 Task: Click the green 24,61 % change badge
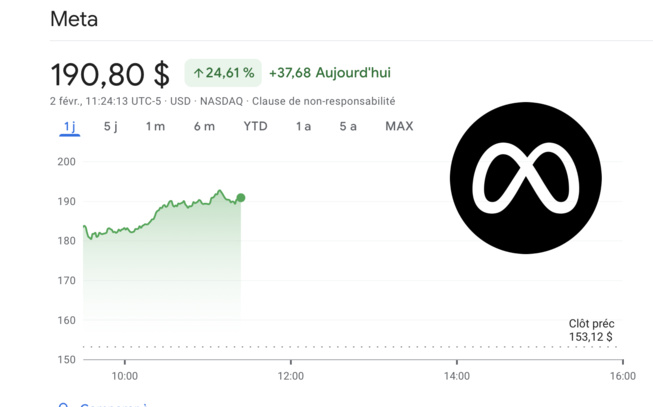223,73
